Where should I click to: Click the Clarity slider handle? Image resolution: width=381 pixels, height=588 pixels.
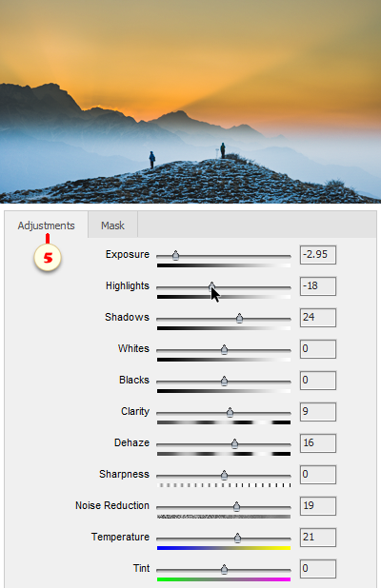coord(230,413)
